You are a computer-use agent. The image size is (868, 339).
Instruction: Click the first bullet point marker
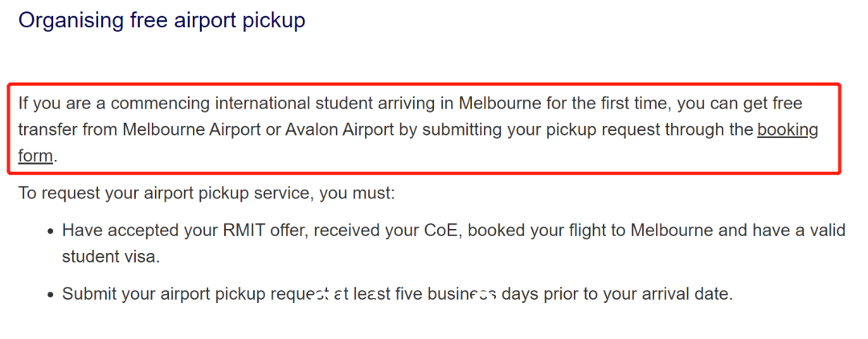51,231
